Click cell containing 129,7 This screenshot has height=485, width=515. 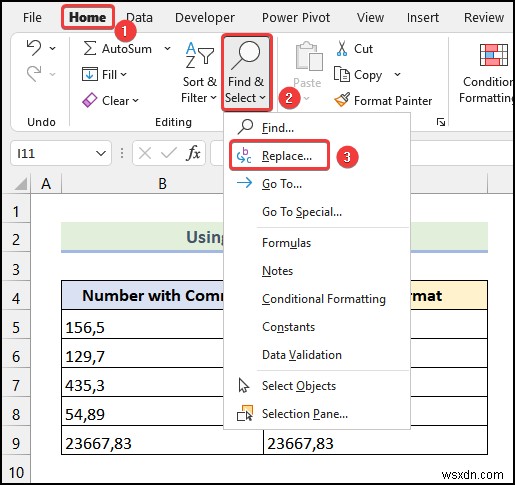[143, 353]
